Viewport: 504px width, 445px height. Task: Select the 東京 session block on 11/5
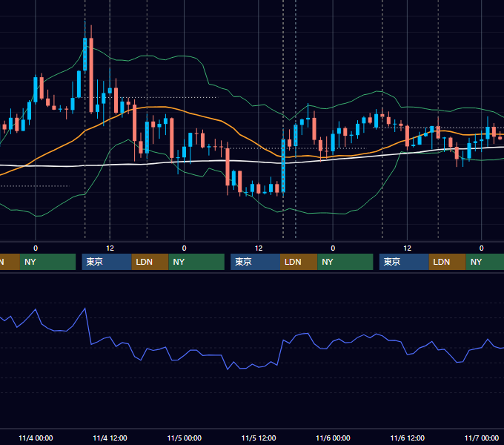pyautogui.click(x=256, y=262)
